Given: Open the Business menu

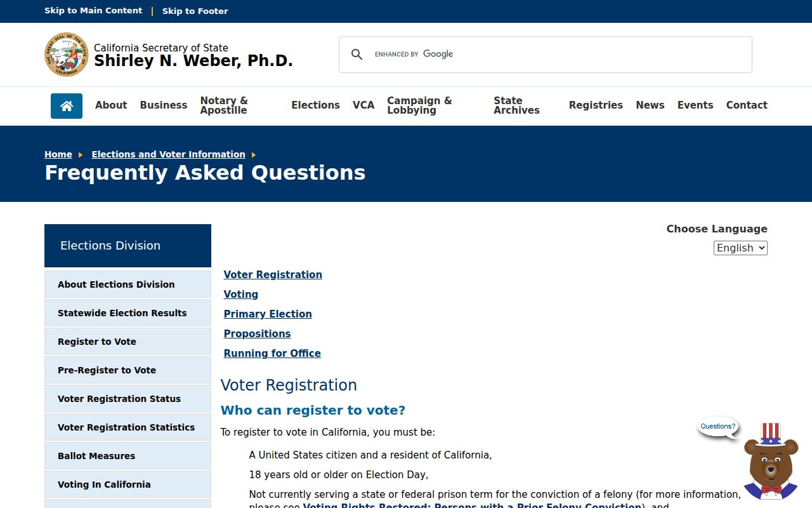Looking at the screenshot, I should coord(164,105).
